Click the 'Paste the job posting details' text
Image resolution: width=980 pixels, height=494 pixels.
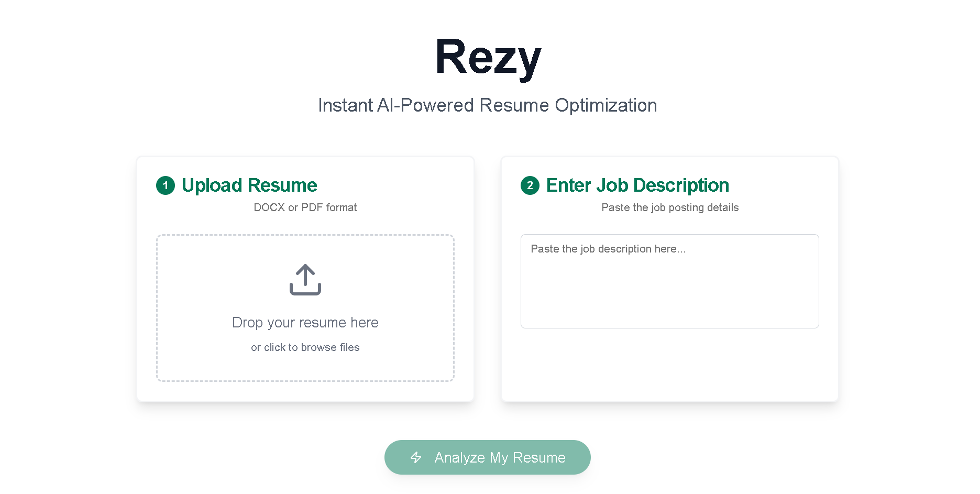click(x=670, y=207)
